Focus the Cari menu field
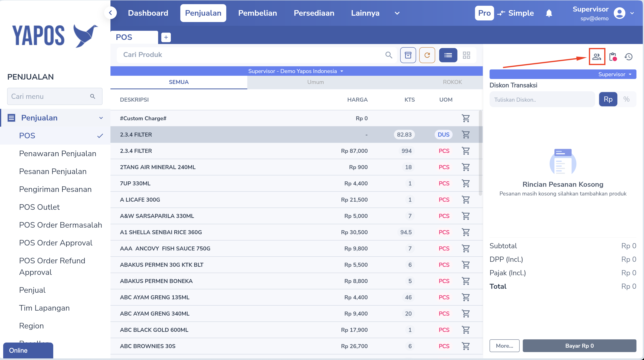 point(54,96)
